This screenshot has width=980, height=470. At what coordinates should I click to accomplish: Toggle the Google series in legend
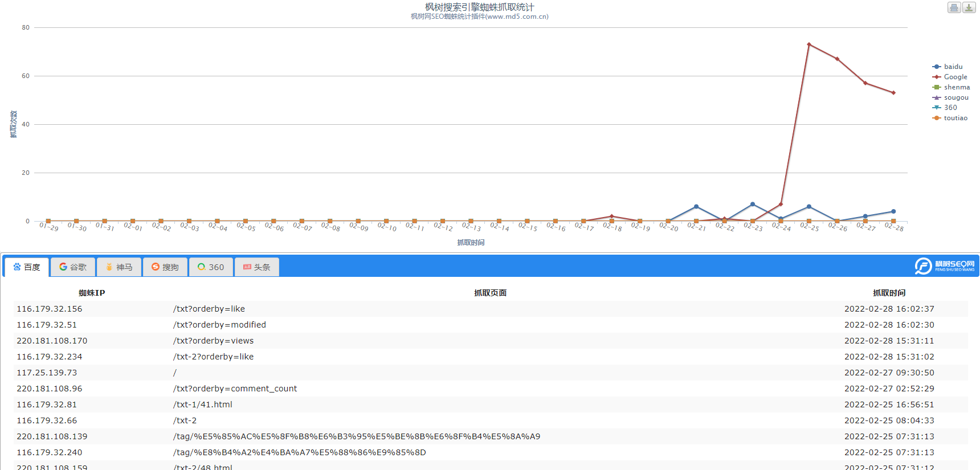click(x=950, y=77)
